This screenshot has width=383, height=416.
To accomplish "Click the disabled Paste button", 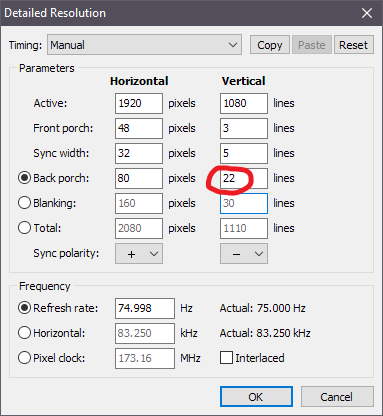I will point(312,45).
